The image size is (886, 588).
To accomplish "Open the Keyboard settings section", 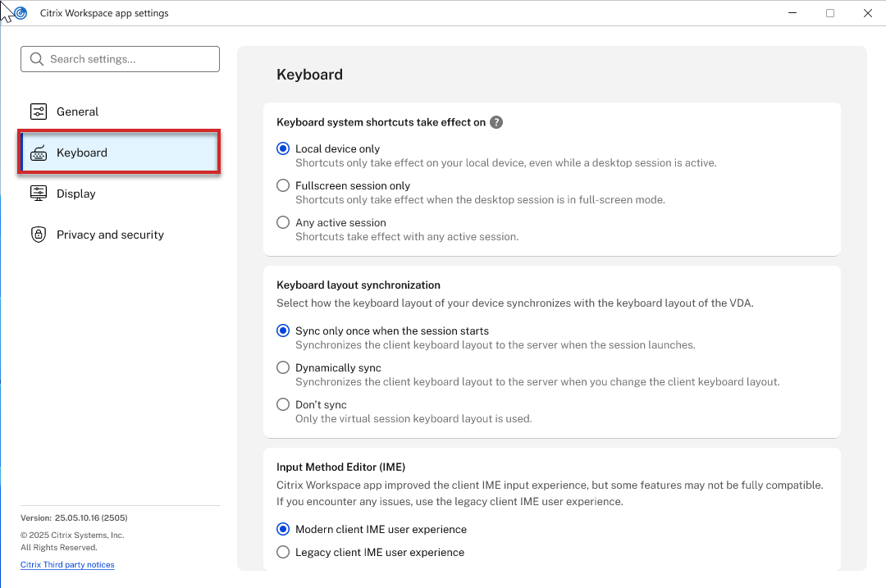I will click(120, 153).
